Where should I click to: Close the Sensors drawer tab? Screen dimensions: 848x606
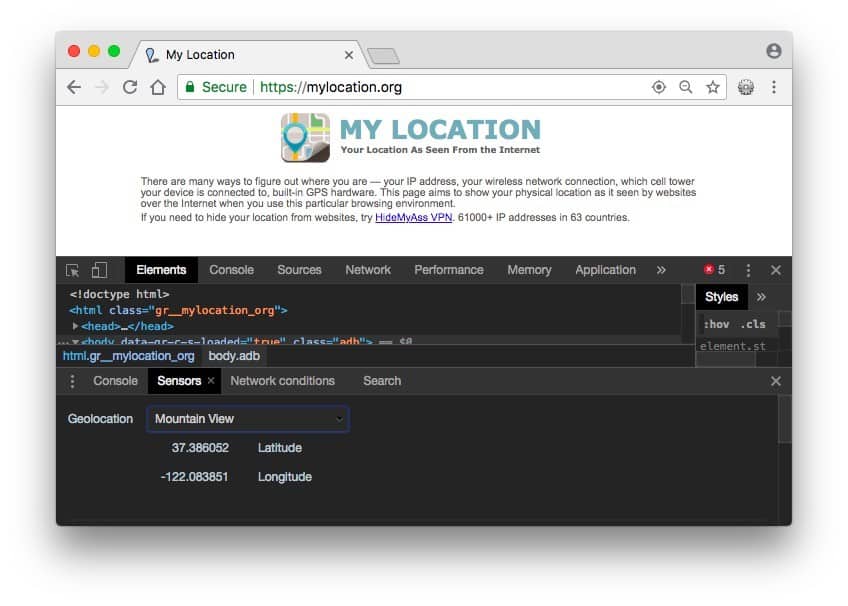pyautogui.click(x=211, y=381)
